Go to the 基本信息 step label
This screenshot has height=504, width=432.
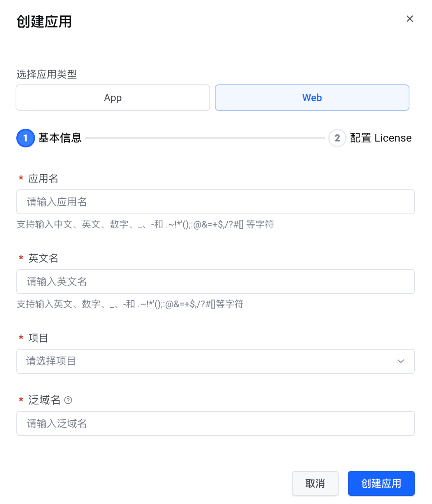[x=60, y=138]
